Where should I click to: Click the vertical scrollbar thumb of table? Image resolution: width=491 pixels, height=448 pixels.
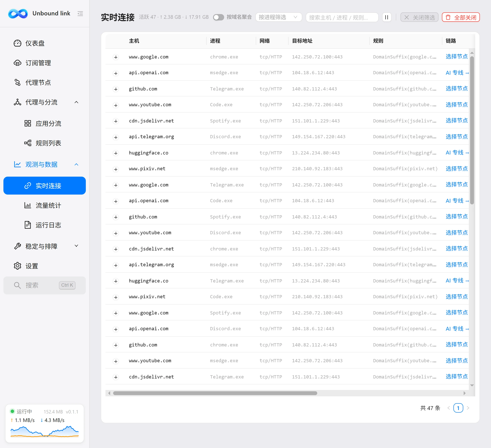click(x=472, y=130)
